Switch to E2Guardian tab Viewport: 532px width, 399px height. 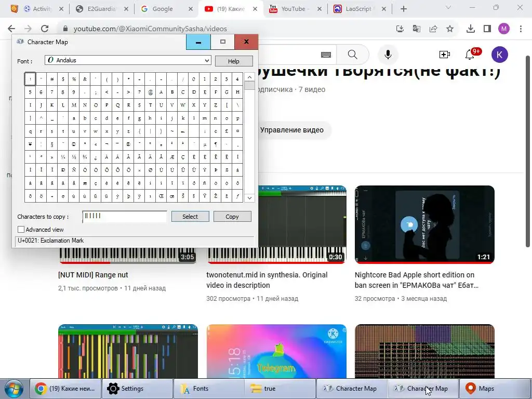tap(101, 9)
